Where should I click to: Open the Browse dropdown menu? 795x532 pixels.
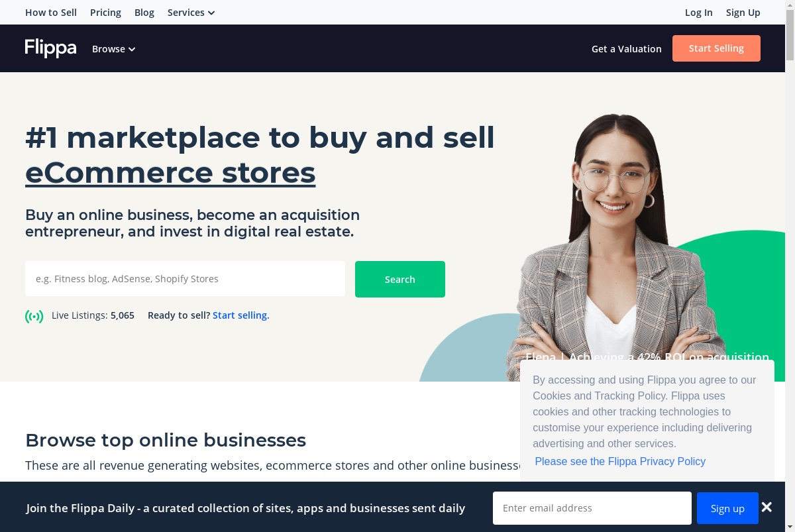(113, 49)
